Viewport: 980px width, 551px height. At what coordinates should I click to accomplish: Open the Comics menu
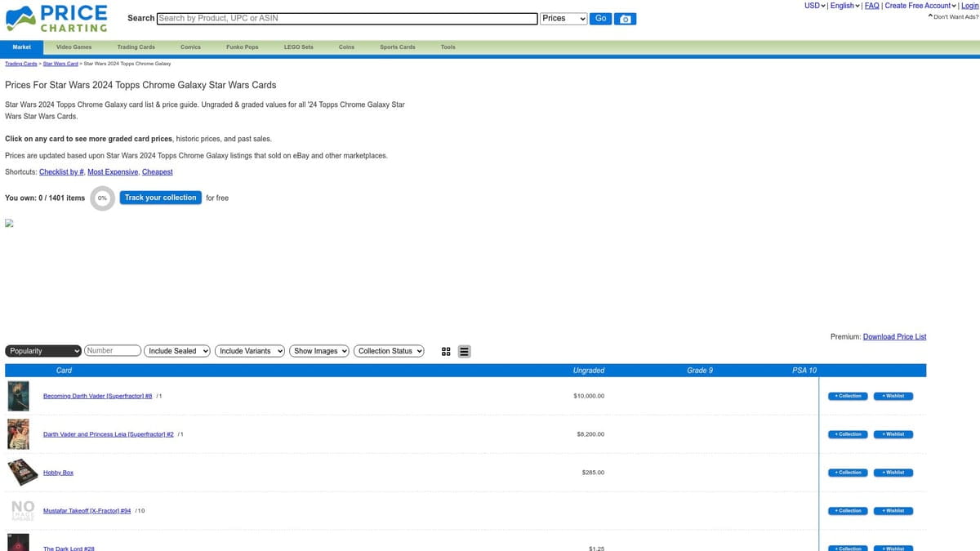[x=190, y=47]
